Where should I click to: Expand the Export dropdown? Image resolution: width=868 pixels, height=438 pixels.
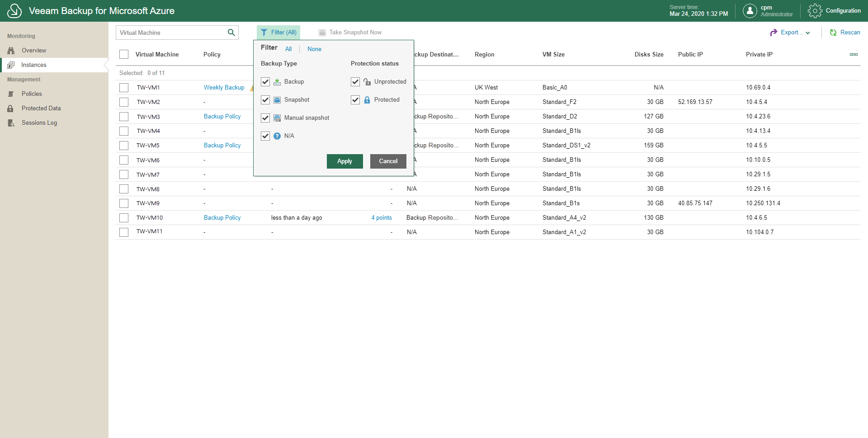pos(790,33)
